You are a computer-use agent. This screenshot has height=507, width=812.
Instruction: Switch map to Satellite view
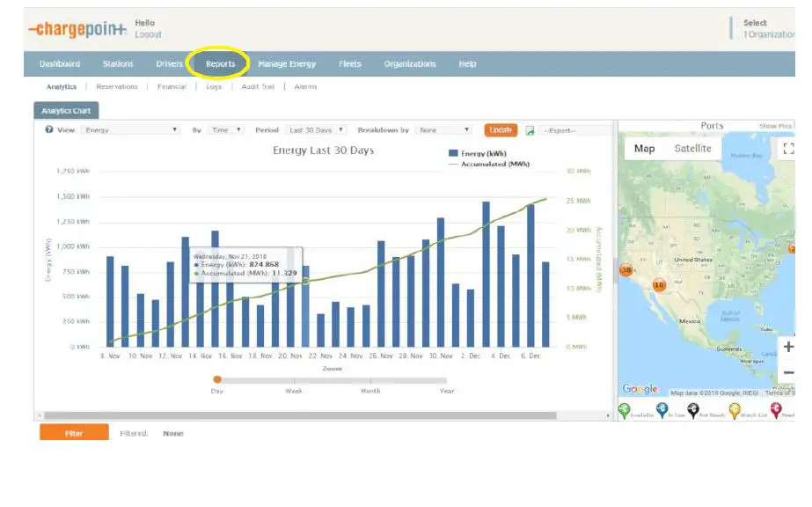click(x=692, y=149)
